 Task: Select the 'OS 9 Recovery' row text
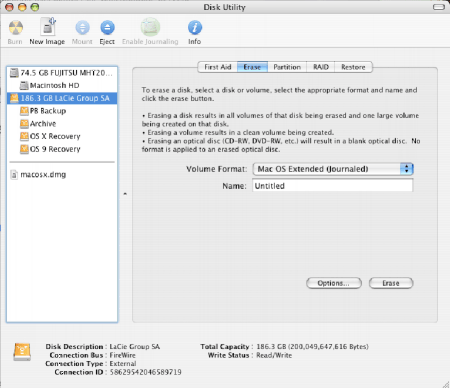(55, 149)
